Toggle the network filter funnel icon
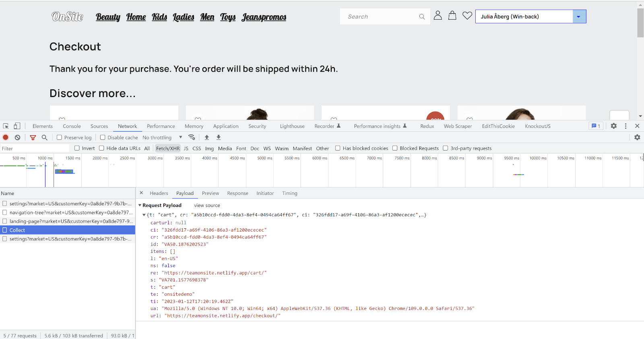Image resolution: width=644 pixels, height=339 pixels. pyautogui.click(x=33, y=138)
